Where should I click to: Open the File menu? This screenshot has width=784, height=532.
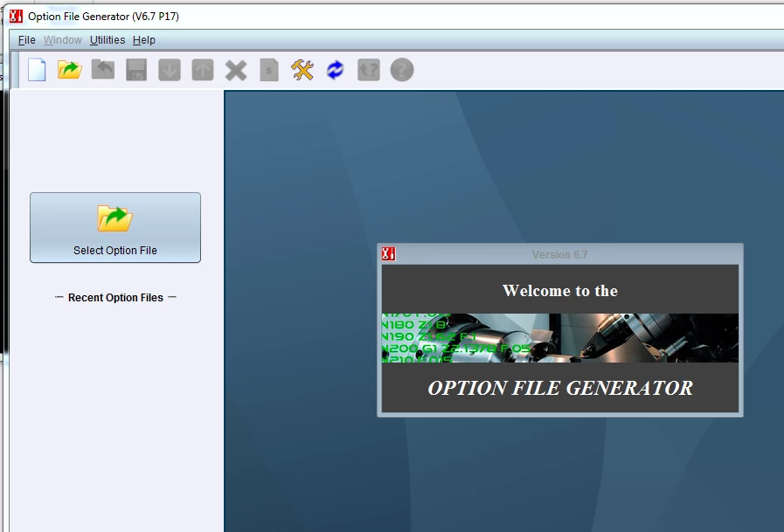pyautogui.click(x=26, y=40)
